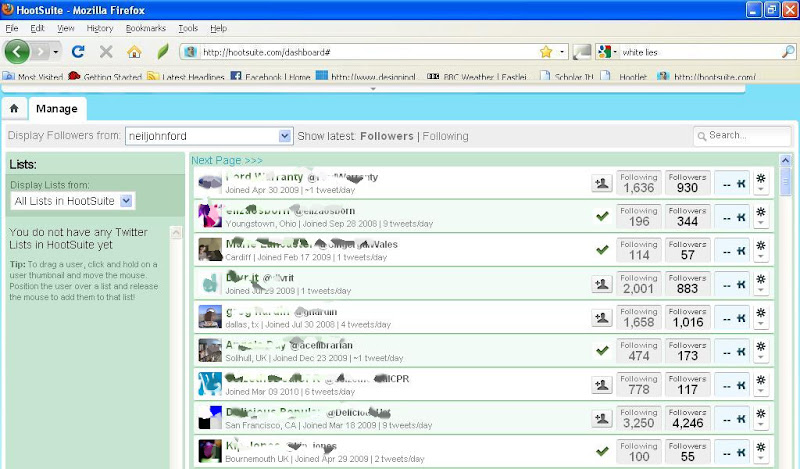Click the Lists panel scrollbar up arrow

tap(176, 233)
